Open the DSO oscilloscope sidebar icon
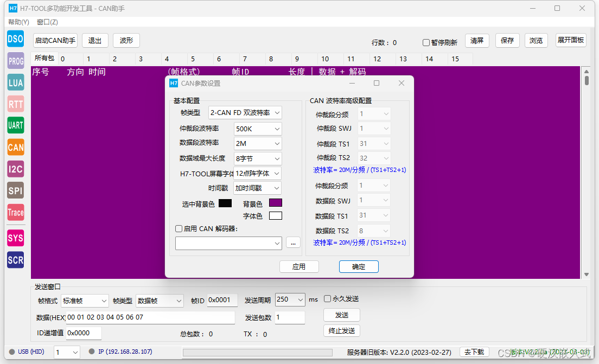The height and width of the screenshot is (364, 599). coord(15,39)
